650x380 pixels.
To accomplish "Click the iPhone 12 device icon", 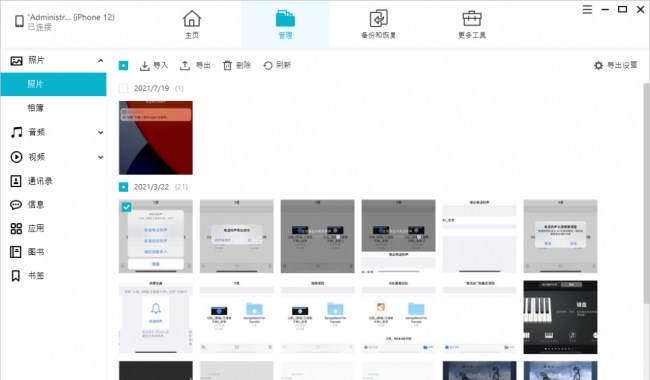I will tap(19, 21).
